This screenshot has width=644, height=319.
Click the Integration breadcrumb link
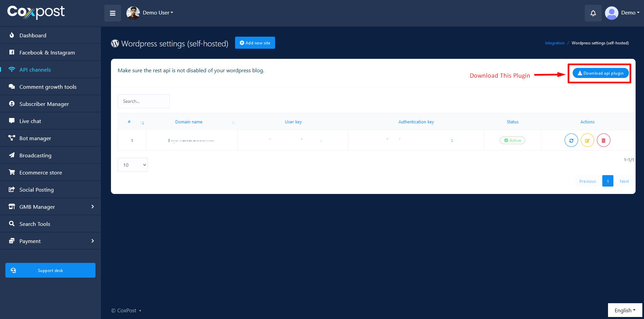click(x=555, y=43)
